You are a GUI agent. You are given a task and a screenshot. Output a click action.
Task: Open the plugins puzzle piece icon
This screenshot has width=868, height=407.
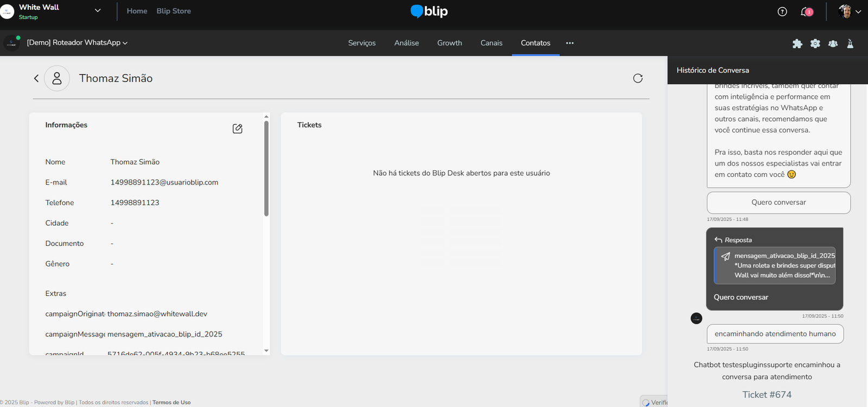(797, 43)
